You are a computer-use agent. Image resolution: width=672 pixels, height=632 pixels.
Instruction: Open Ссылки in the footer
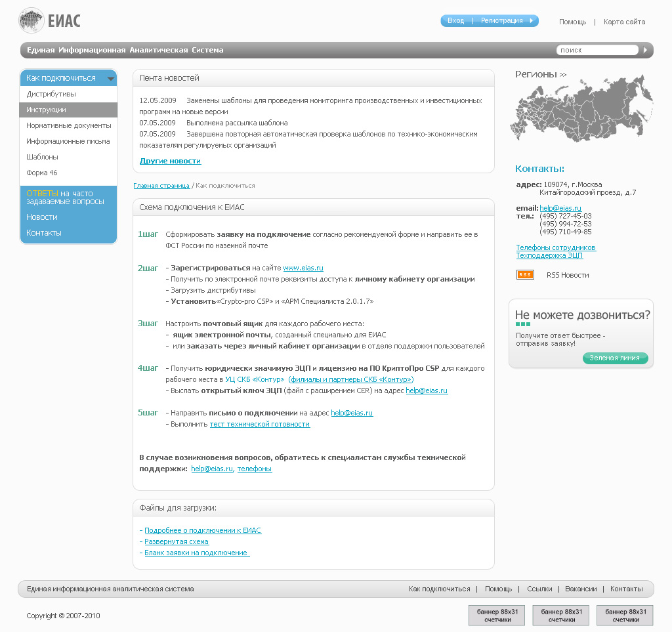tap(539, 589)
